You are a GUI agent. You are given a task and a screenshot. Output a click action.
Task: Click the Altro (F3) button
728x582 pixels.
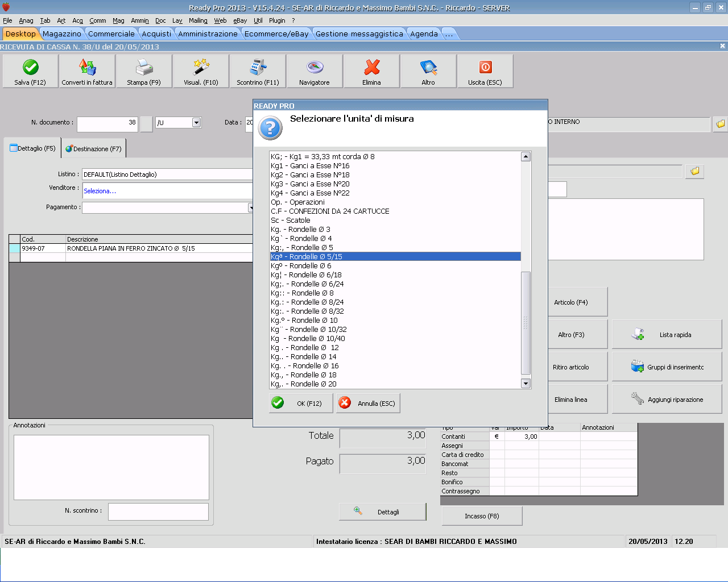point(571,335)
